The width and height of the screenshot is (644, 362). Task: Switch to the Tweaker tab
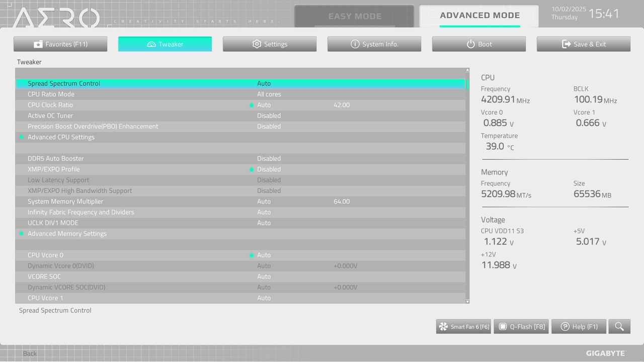(x=165, y=44)
